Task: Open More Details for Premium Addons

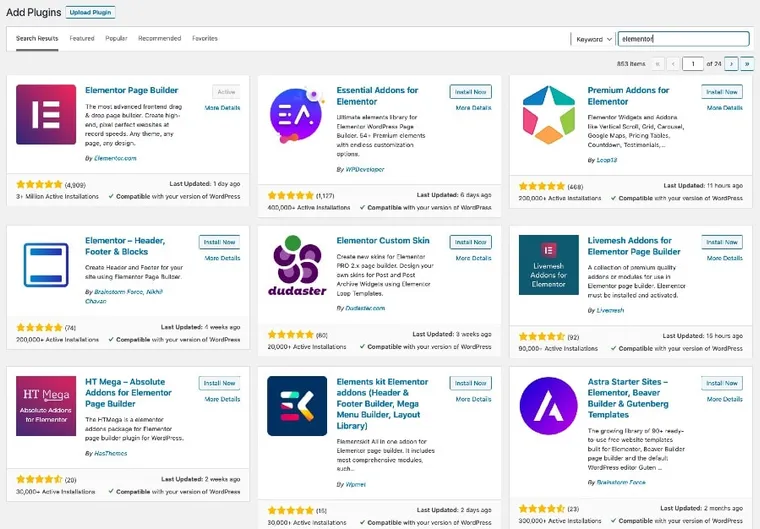Action: click(x=725, y=108)
